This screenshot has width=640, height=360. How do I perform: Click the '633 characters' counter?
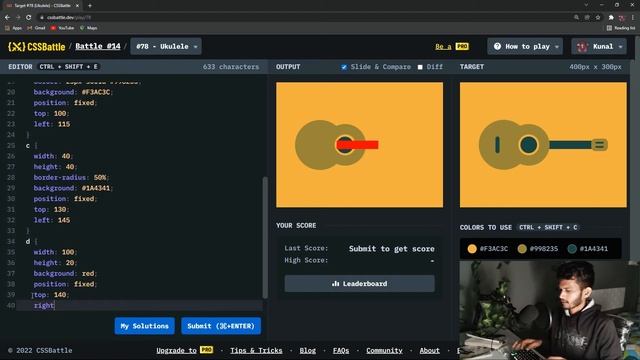tap(231, 67)
